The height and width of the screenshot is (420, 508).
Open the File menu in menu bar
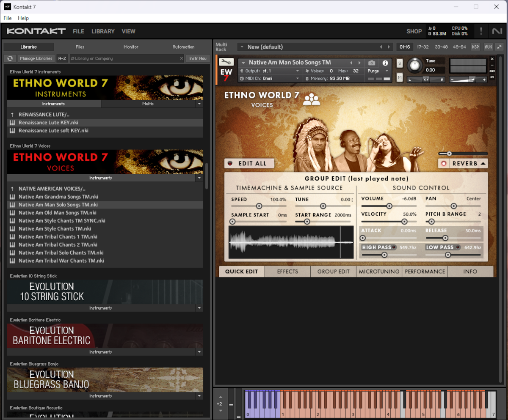(x=8, y=18)
